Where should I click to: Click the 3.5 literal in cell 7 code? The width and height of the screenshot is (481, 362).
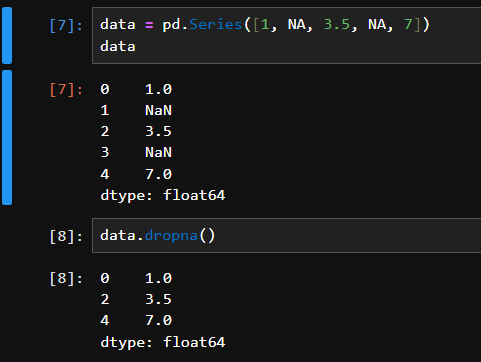[x=337, y=25]
